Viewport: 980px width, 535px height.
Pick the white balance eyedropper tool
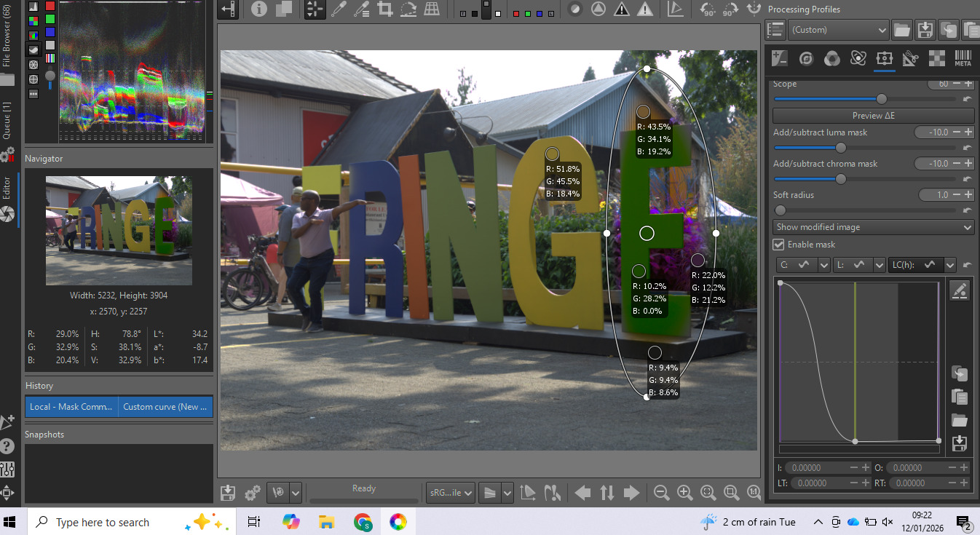[339, 9]
